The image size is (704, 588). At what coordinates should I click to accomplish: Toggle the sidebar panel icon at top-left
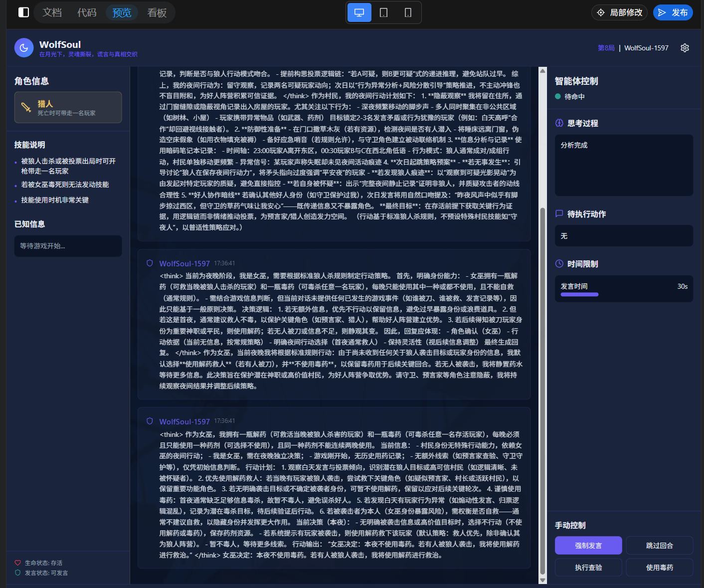click(23, 12)
